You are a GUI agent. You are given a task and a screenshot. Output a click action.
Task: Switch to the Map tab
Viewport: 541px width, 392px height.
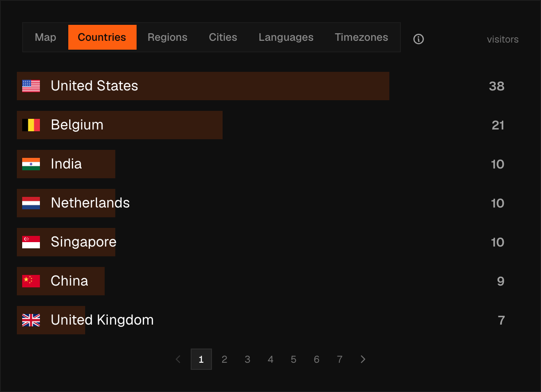click(46, 37)
